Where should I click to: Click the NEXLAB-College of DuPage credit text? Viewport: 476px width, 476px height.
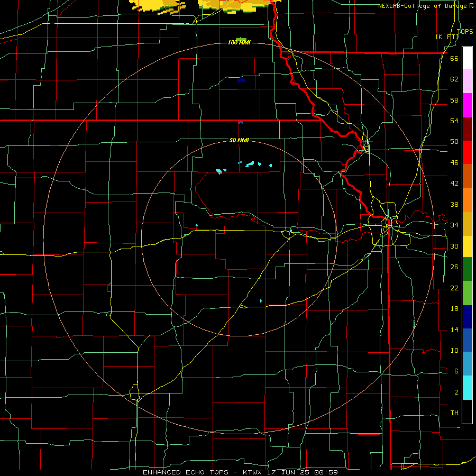[x=424, y=6]
